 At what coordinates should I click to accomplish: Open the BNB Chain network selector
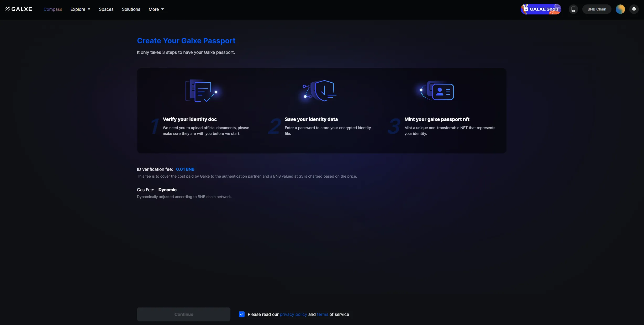click(597, 9)
